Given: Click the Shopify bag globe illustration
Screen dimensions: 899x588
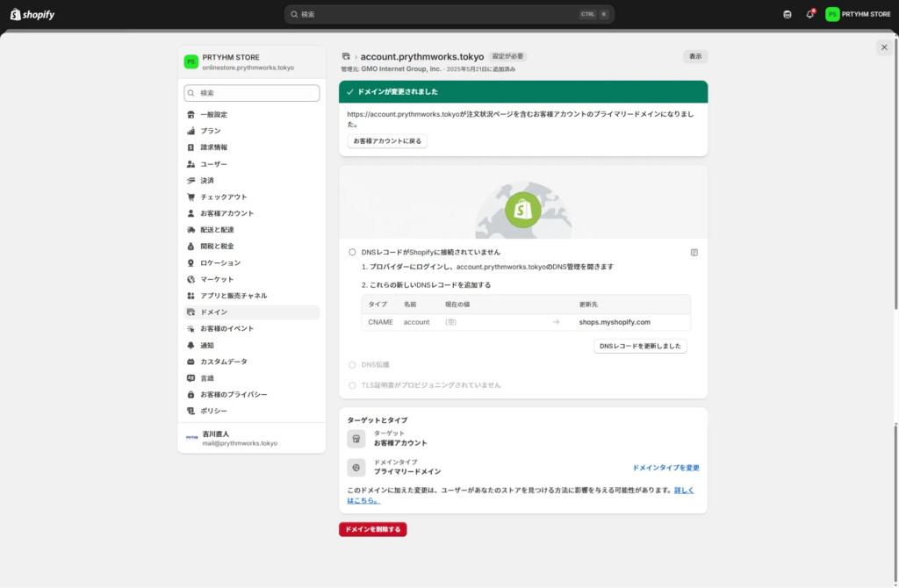Looking at the screenshot, I should tap(523, 210).
